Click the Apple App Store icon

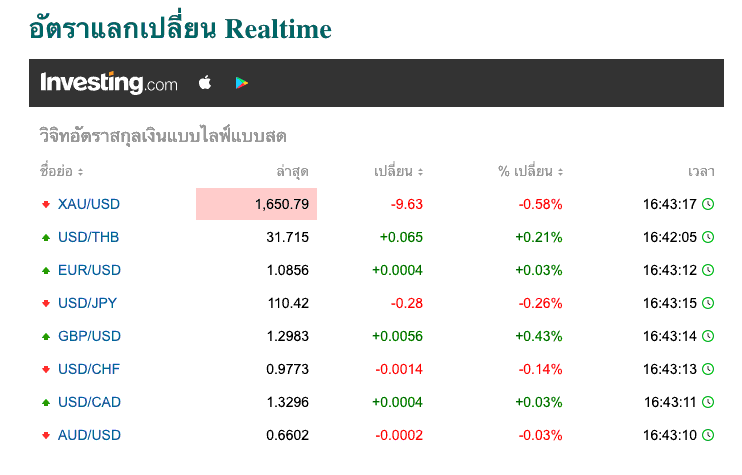pyautogui.click(x=205, y=83)
